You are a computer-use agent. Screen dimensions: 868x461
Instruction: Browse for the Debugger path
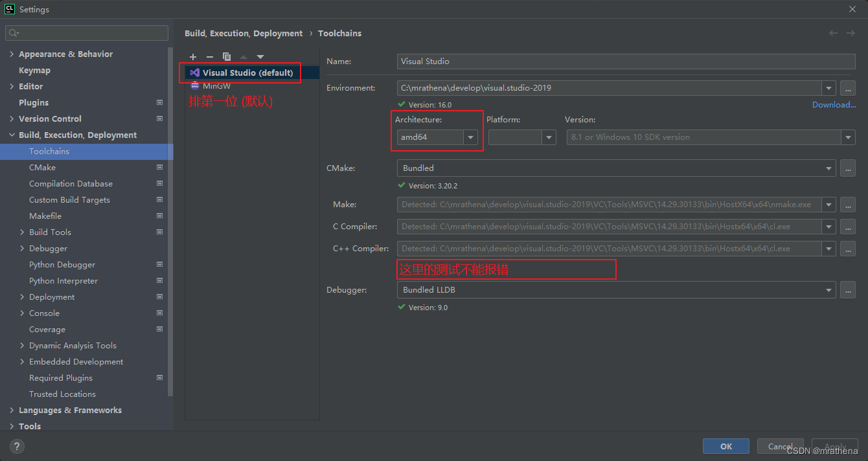[x=848, y=290]
